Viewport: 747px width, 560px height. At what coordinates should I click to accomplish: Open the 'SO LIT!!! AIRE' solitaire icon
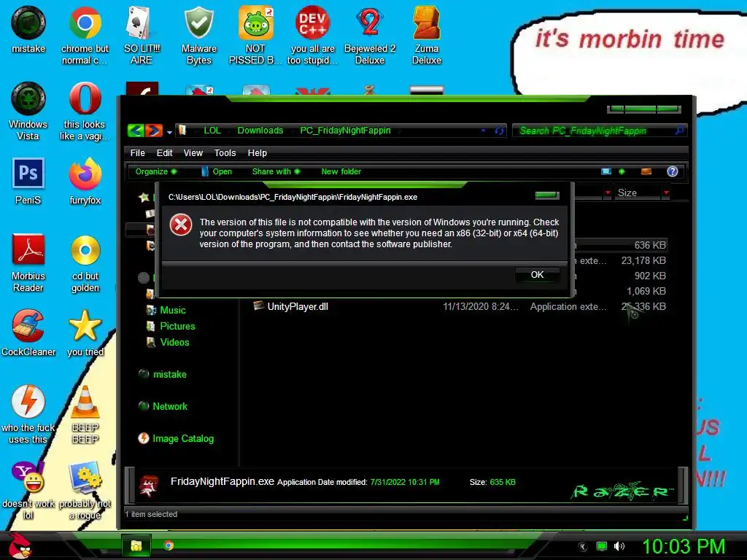coord(142,34)
